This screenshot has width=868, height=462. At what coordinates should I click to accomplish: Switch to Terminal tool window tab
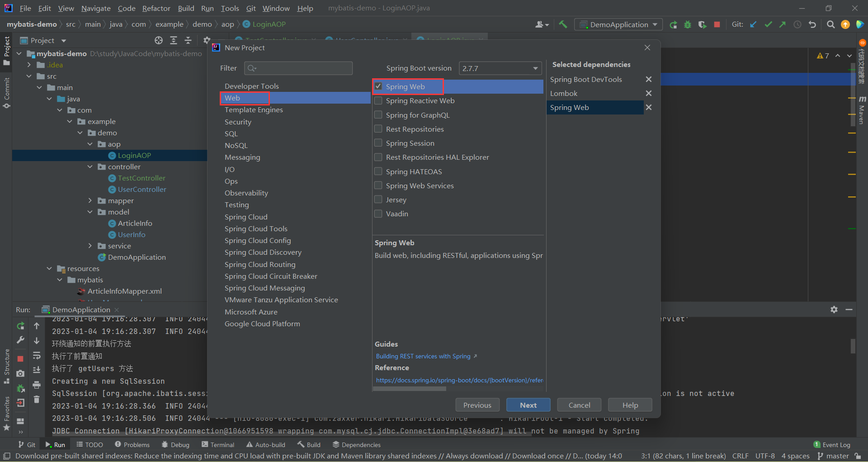(x=218, y=445)
